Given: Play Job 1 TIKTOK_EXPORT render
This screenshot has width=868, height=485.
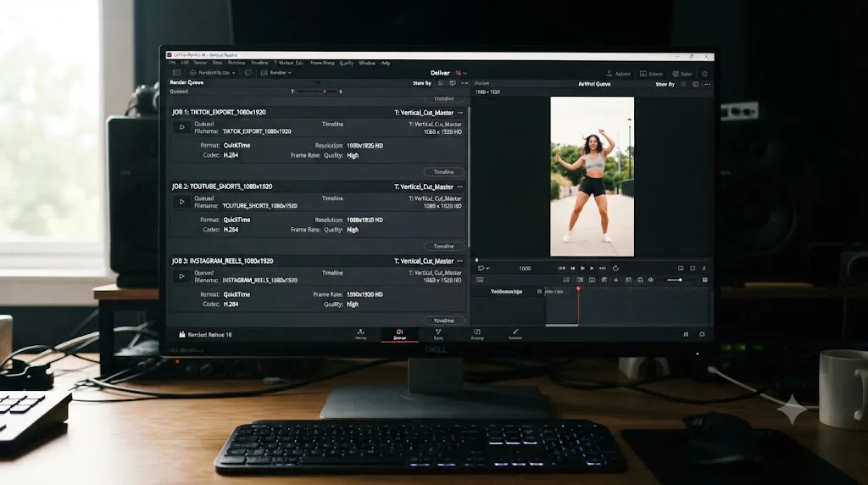Looking at the screenshot, I should click(181, 127).
